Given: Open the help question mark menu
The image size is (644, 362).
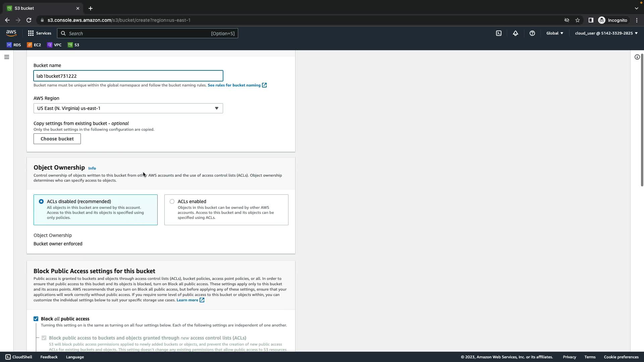Looking at the screenshot, I should (x=532, y=33).
